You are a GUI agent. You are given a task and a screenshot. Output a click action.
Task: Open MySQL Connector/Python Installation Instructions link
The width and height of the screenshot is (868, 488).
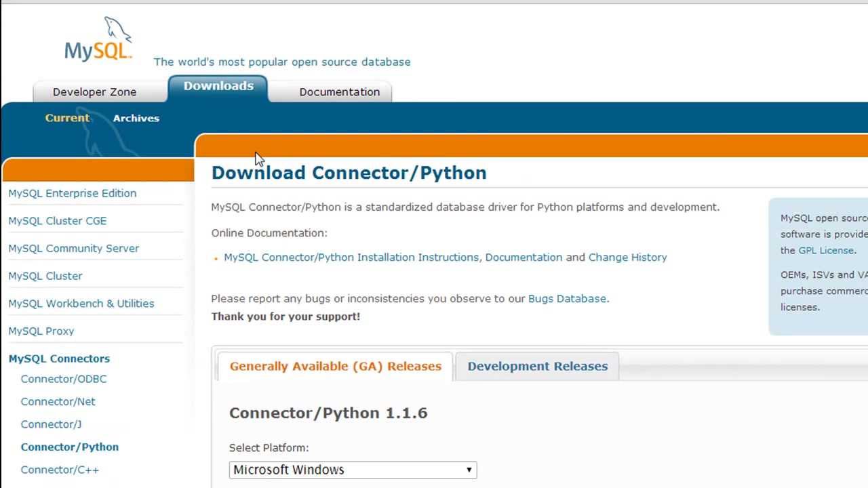tap(351, 258)
